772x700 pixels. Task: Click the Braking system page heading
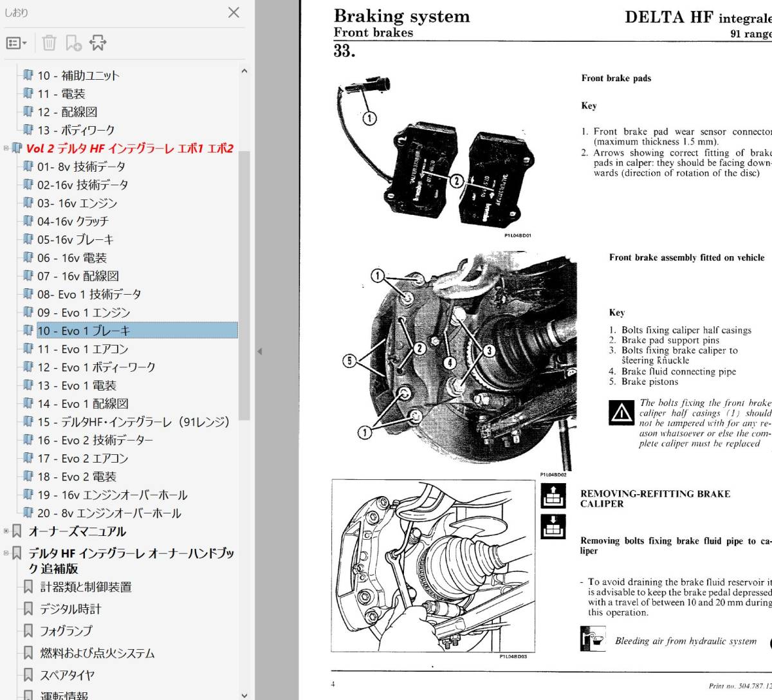[x=401, y=16]
